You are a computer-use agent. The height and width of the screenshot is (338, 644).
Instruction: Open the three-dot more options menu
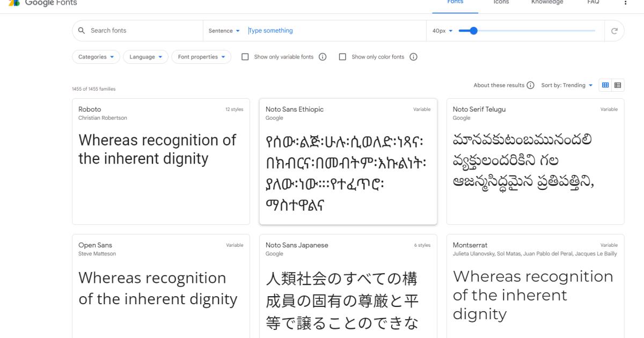[x=625, y=3]
